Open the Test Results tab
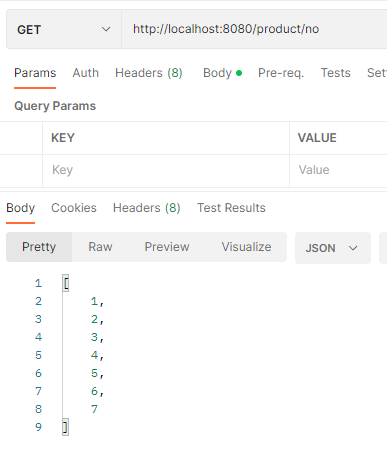This screenshot has height=453, width=387. click(x=231, y=208)
